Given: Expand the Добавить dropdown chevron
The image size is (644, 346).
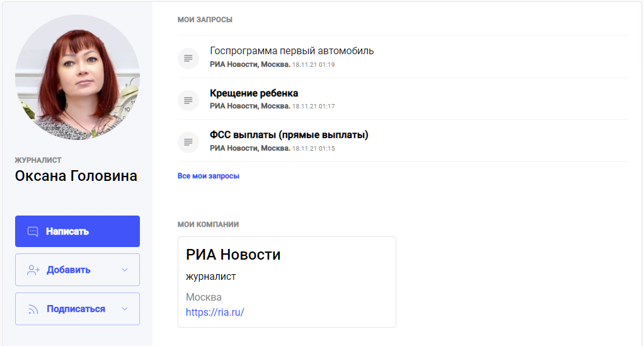Looking at the screenshot, I should click(125, 270).
